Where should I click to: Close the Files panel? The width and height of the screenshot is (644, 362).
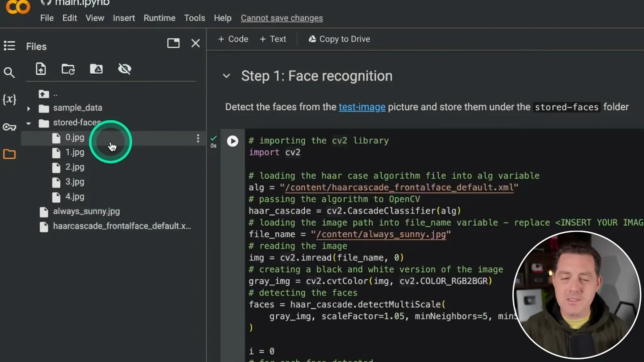pyautogui.click(x=196, y=43)
